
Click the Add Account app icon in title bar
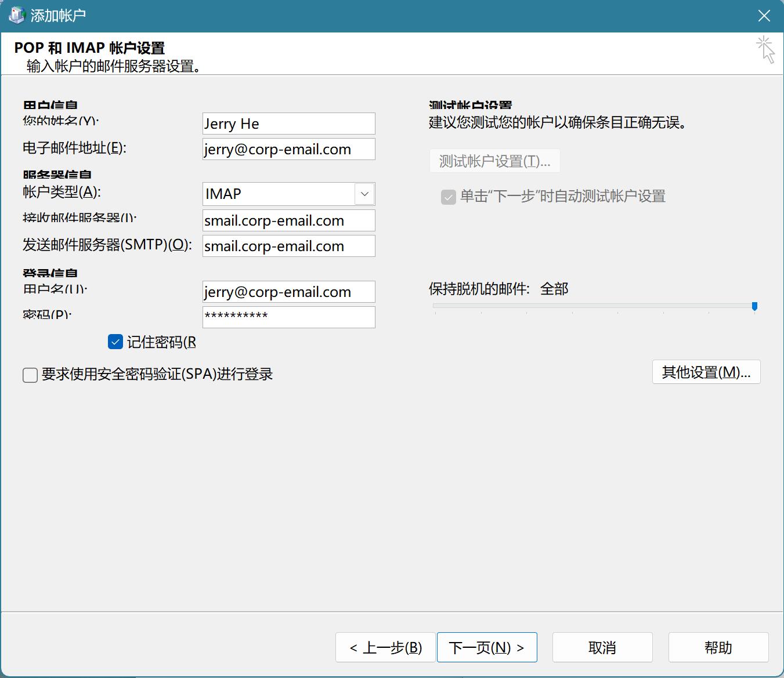(16, 15)
